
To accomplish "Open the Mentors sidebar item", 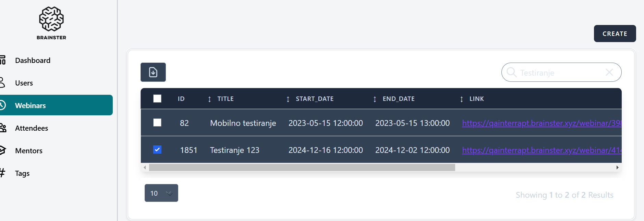I will pyautogui.click(x=29, y=151).
